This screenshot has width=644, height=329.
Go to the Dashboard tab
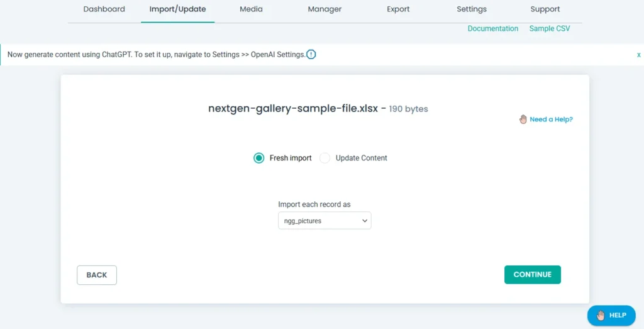[104, 9]
